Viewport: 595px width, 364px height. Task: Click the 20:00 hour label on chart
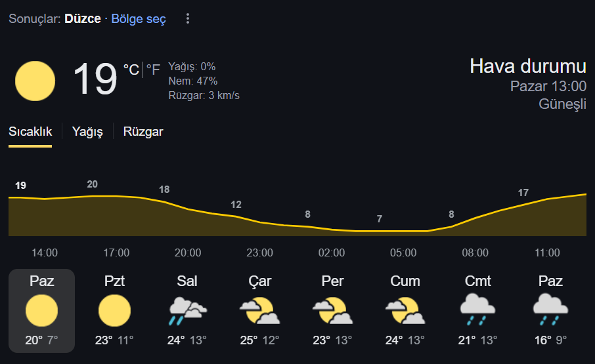tap(188, 253)
